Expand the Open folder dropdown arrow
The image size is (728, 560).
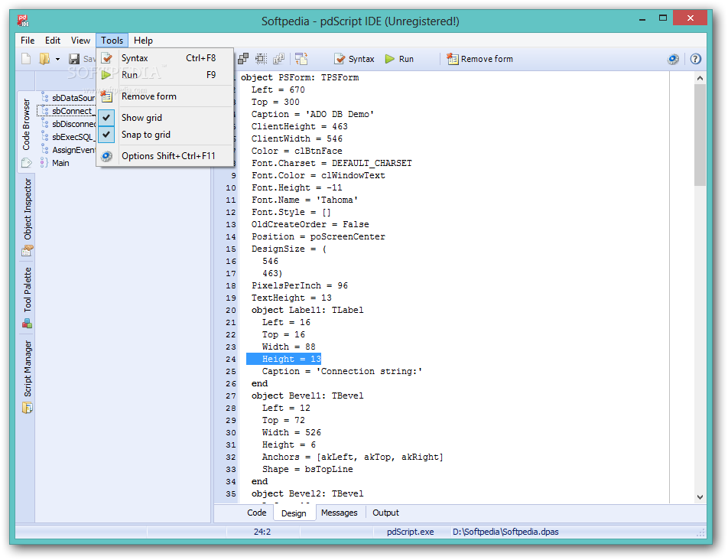coord(57,59)
